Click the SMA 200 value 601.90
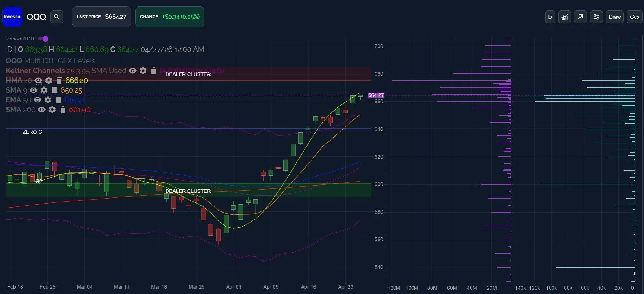 [80, 110]
